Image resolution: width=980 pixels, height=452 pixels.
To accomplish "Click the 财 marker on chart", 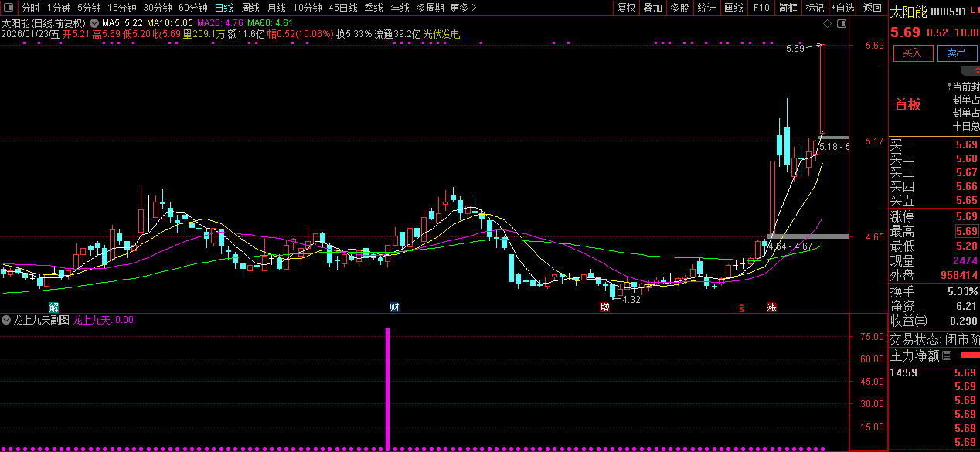I will [394, 308].
